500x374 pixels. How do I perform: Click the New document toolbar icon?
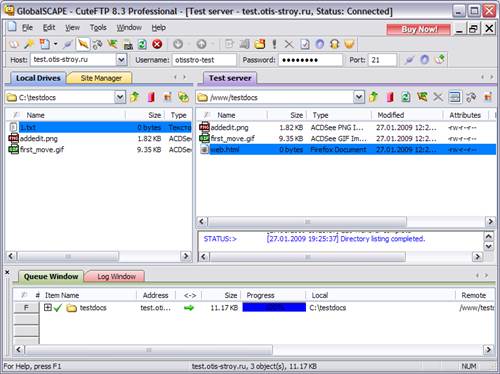tap(44, 44)
